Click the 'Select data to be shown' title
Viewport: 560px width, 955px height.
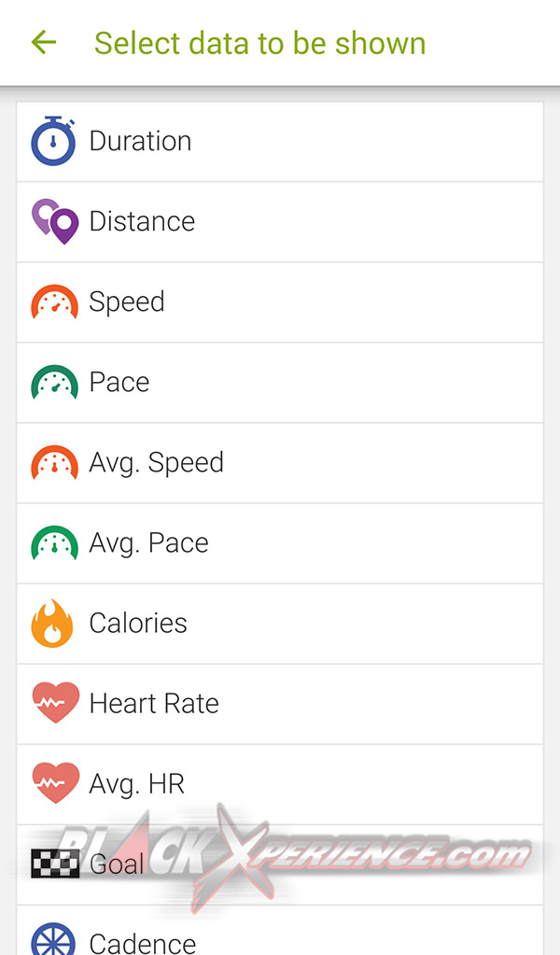point(259,43)
